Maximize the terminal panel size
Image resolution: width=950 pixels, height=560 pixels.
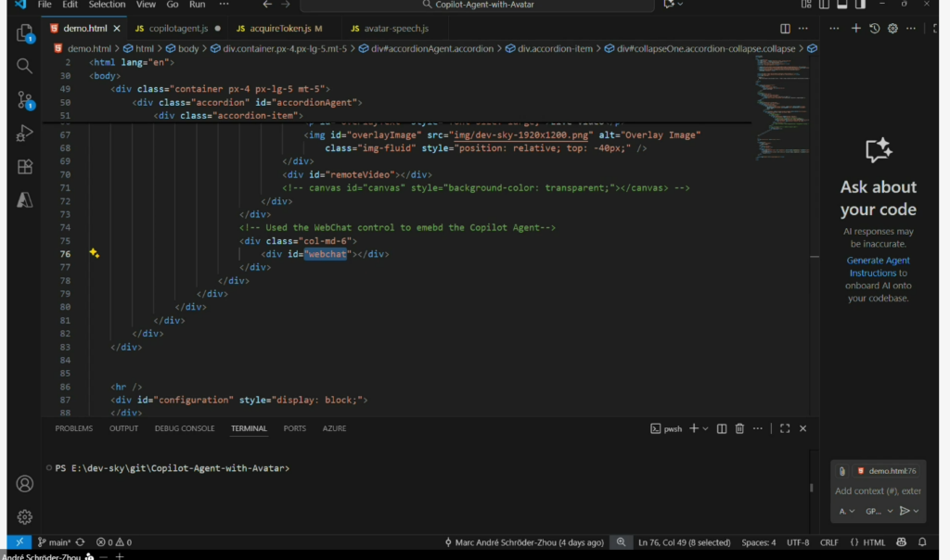784,428
